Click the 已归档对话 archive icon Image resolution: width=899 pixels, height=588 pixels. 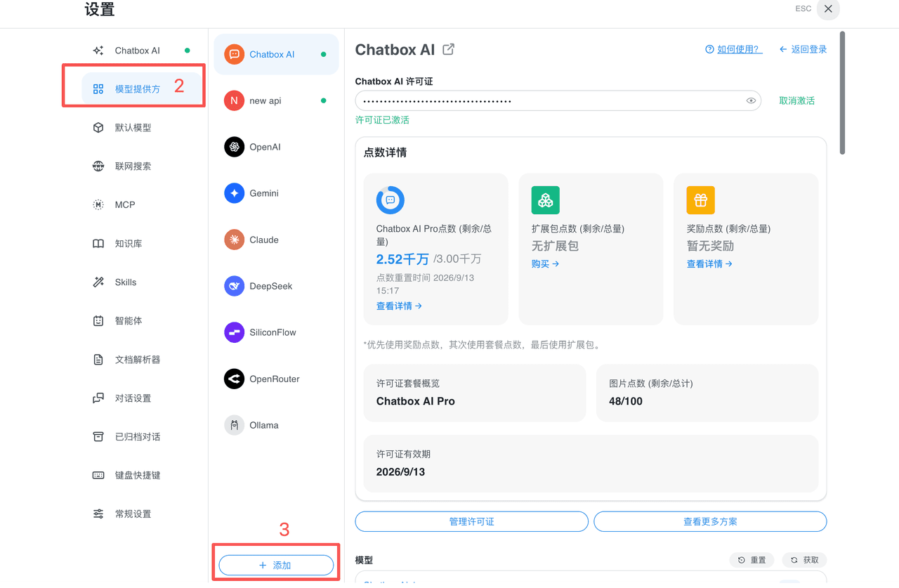point(98,437)
